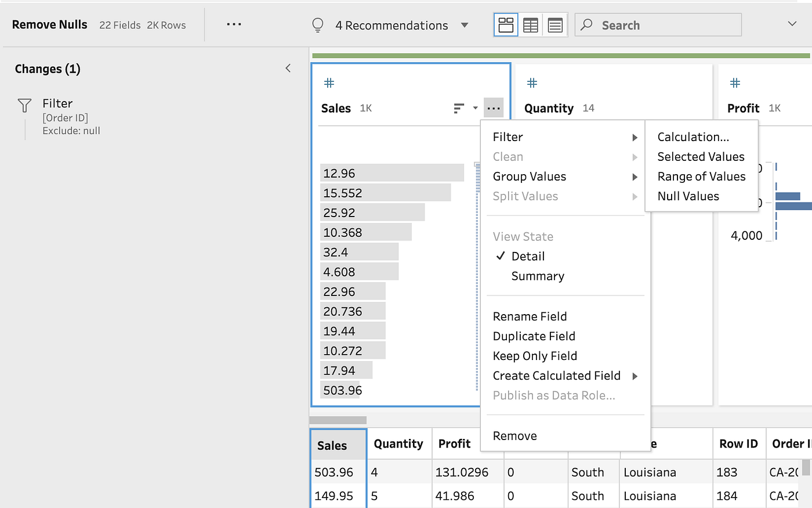
Task: Select the Profile and Data grid view icon
Action: (x=505, y=24)
